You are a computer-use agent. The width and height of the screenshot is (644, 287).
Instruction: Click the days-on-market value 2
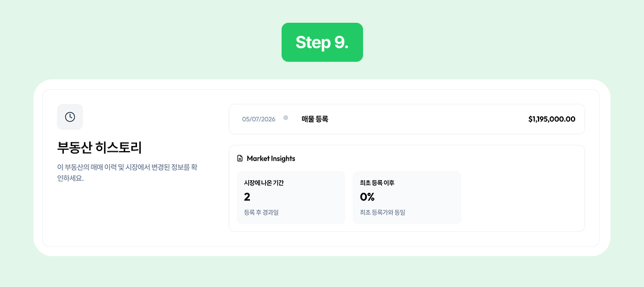click(247, 197)
